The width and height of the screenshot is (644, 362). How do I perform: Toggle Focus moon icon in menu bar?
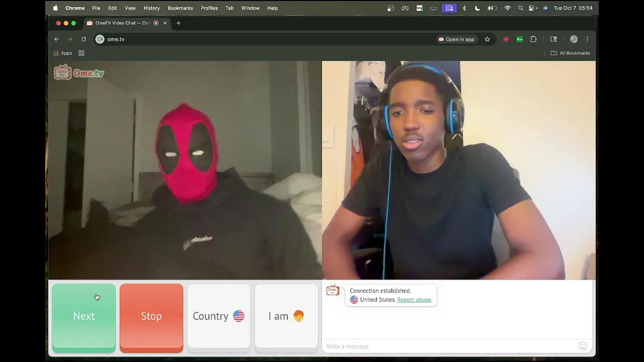tap(477, 8)
